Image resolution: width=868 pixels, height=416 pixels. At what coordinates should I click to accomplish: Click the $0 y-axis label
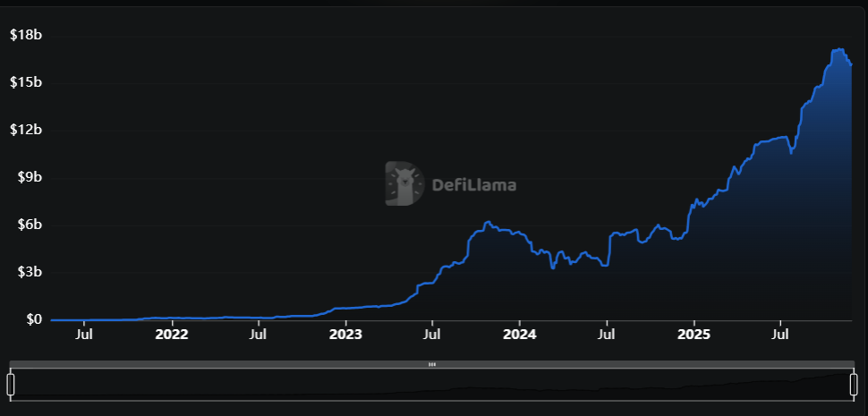[x=32, y=319]
